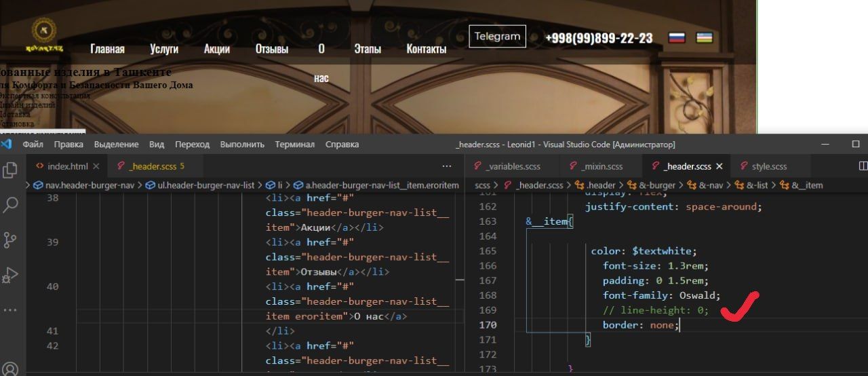Screen dimensions: 868x376
Task: Open the Search view in activity bar
Action: [10, 204]
